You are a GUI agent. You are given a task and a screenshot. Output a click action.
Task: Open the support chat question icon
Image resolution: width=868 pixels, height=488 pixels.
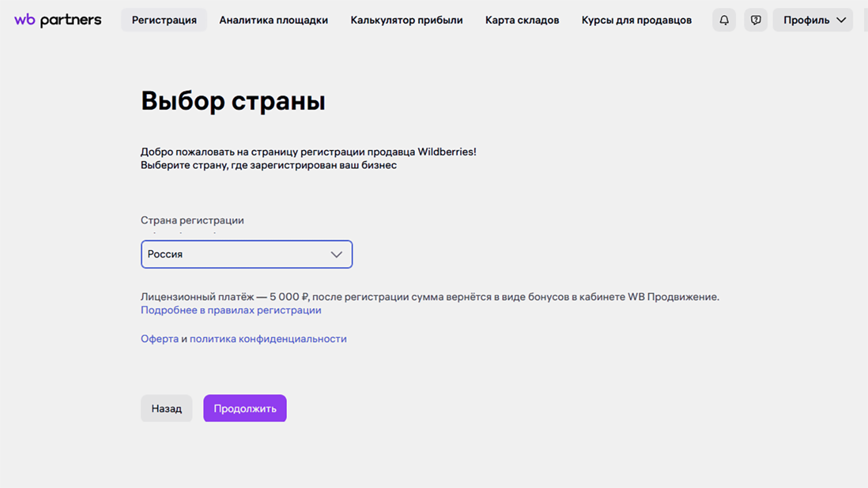pyautogui.click(x=755, y=20)
